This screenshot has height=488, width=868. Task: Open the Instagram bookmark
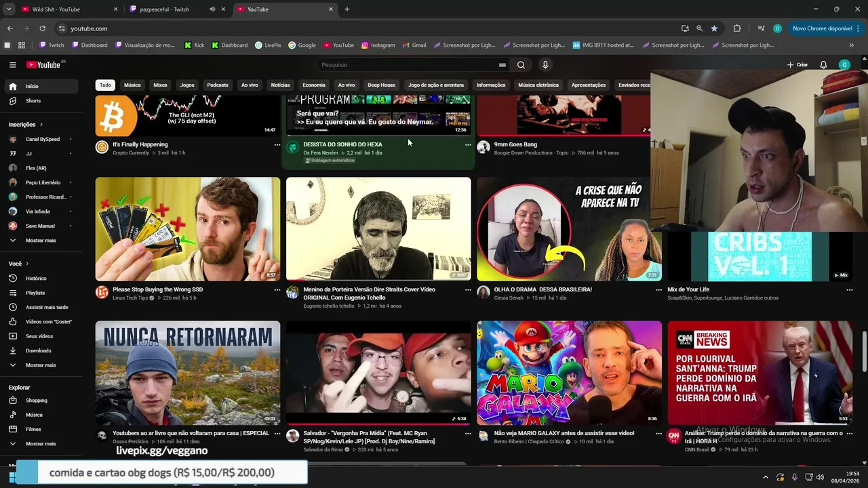click(378, 45)
